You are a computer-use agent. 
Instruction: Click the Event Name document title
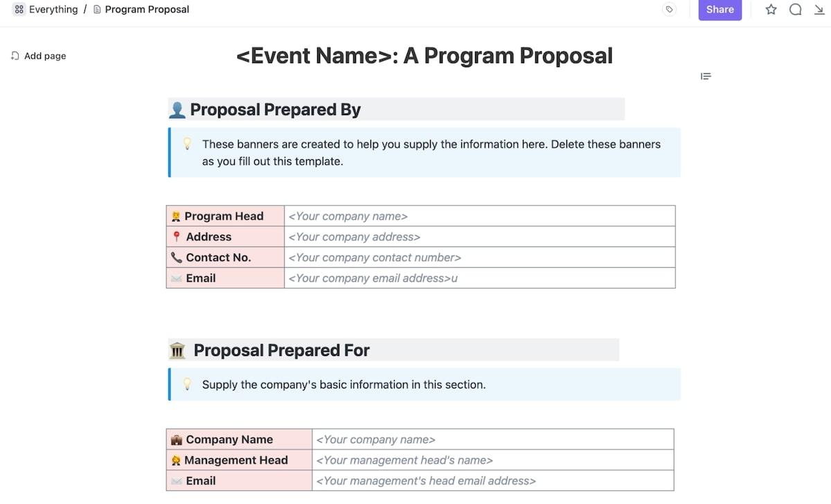424,56
